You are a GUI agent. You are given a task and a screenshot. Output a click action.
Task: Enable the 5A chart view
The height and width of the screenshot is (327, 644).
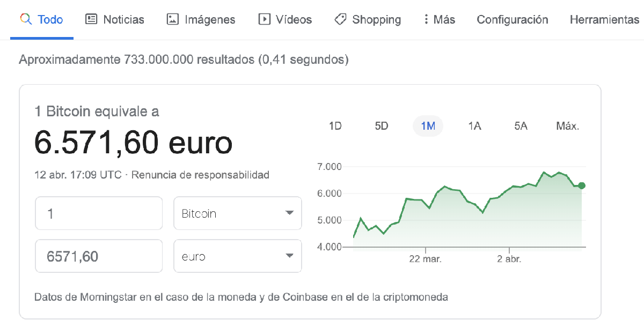click(x=519, y=125)
